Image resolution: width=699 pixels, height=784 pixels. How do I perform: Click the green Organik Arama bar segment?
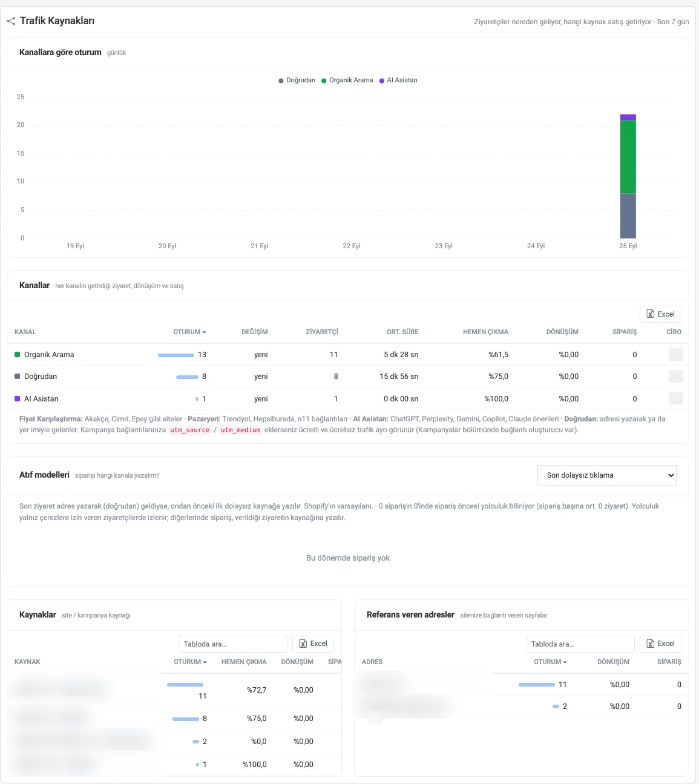628,157
